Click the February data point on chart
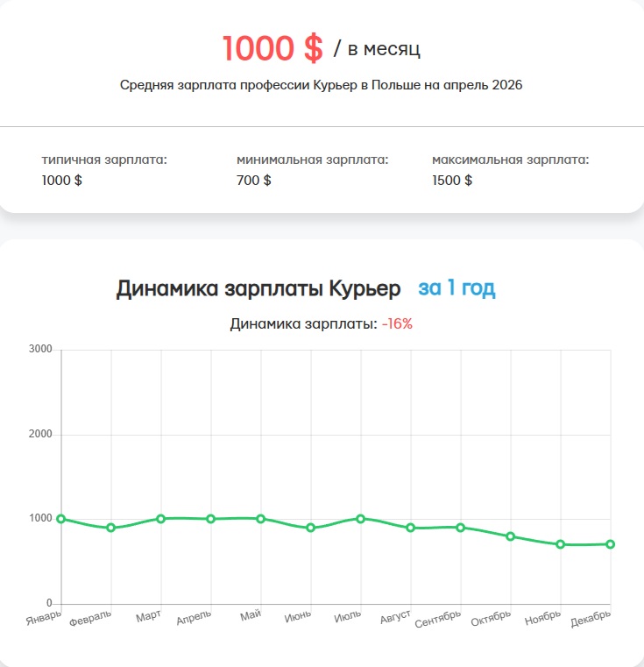This screenshot has height=667, width=644. coord(111,528)
